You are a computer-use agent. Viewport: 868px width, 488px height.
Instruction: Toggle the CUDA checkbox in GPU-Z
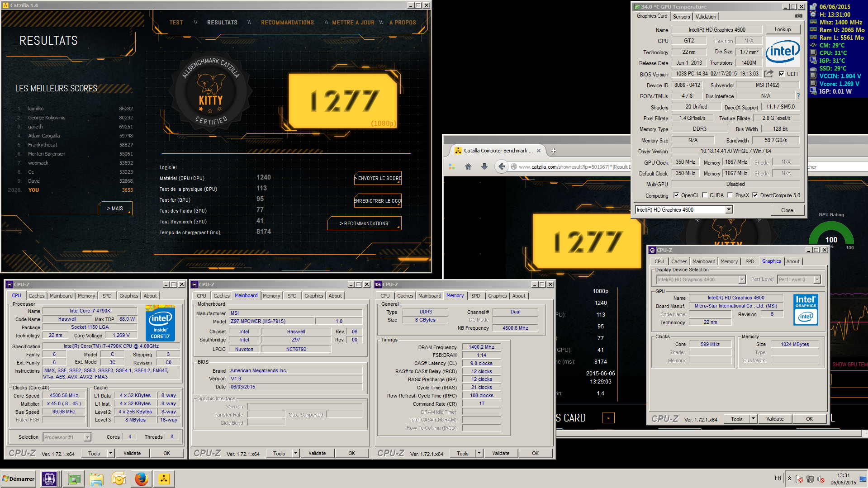tap(705, 195)
